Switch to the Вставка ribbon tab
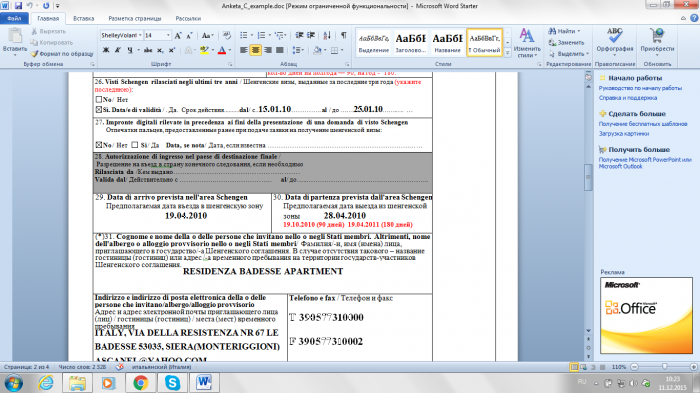The width and height of the screenshot is (700, 393). (x=83, y=18)
